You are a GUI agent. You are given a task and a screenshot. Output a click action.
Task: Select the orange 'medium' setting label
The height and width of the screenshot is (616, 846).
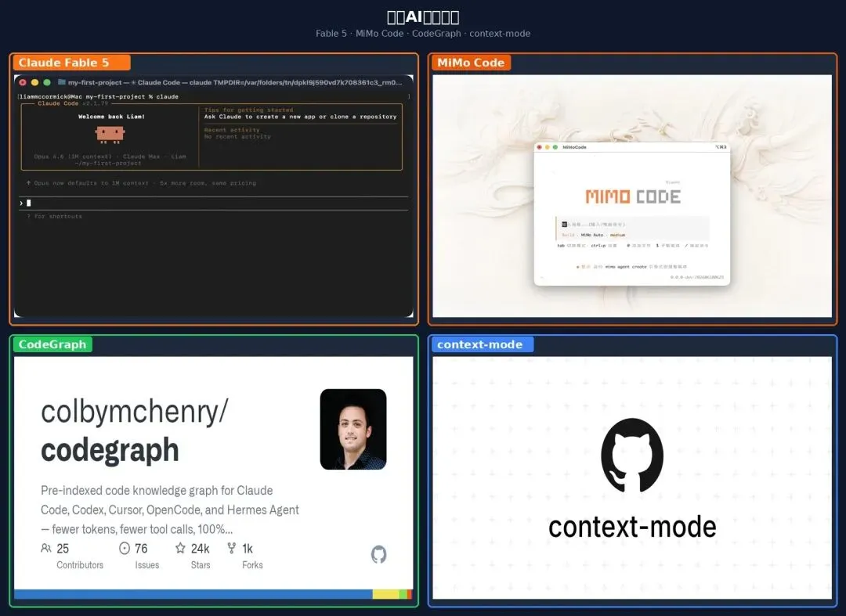(x=617, y=235)
